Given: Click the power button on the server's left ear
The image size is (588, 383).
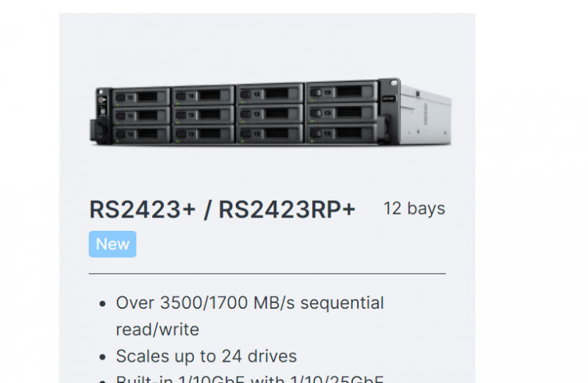Looking at the screenshot, I should (x=101, y=100).
